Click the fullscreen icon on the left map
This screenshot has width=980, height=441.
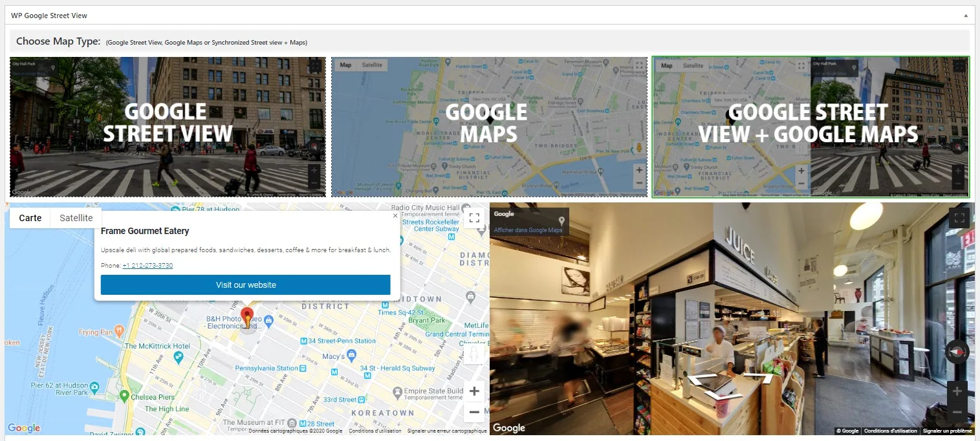click(474, 217)
